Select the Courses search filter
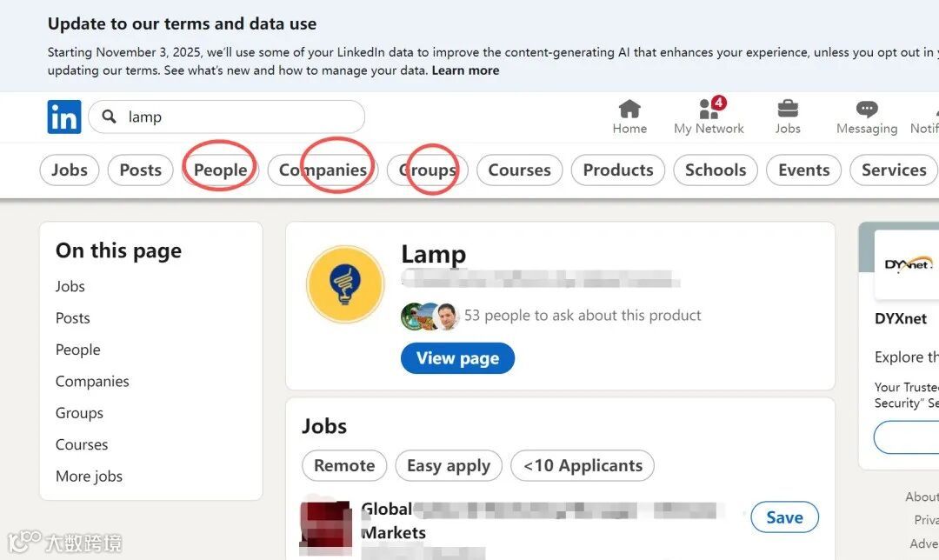The image size is (939, 560). [x=519, y=170]
